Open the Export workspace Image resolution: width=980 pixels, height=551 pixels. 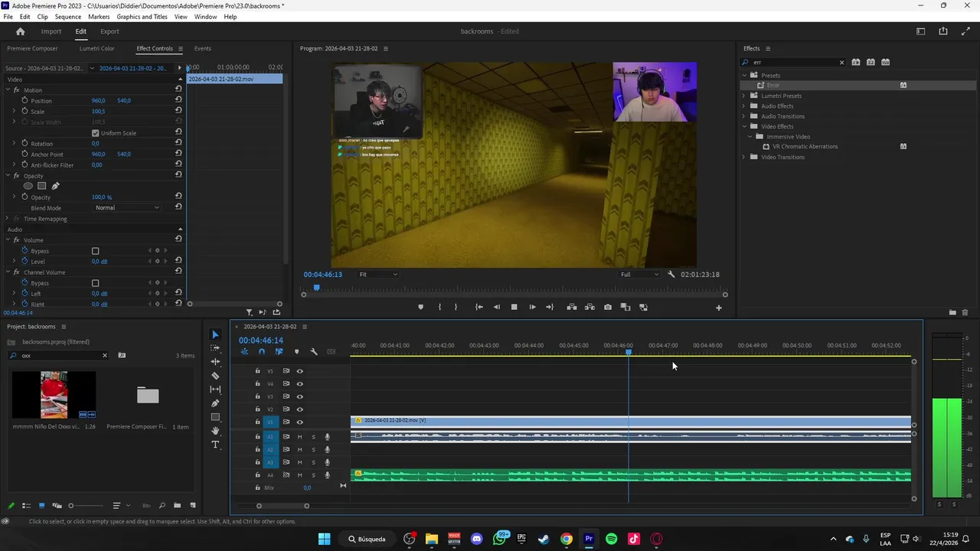[x=109, y=31]
